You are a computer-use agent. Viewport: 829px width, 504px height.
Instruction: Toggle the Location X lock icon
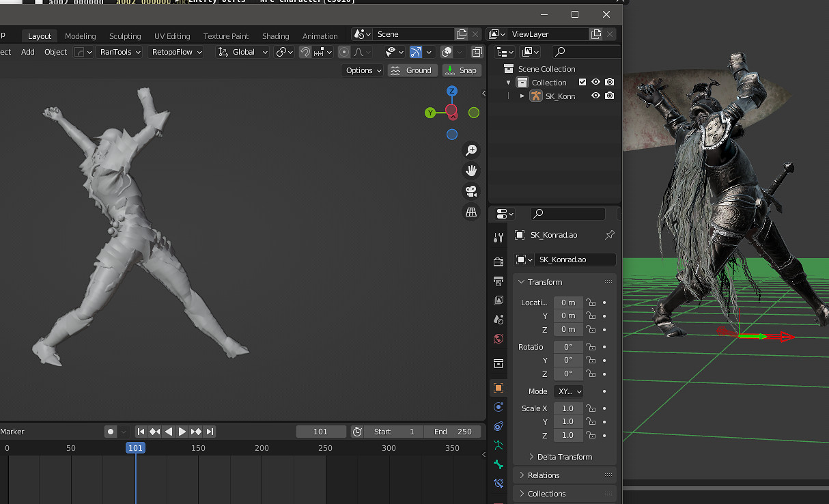(x=591, y=303)
